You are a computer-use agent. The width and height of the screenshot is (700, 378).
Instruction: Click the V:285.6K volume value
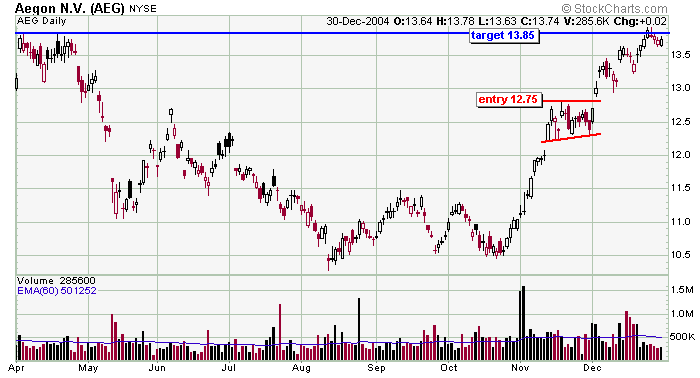(586, 21)
